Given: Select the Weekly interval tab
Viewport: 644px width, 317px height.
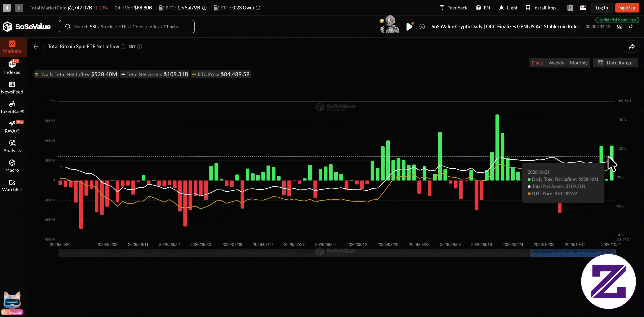Looking at the screenshot, I should tap(556, 63).
